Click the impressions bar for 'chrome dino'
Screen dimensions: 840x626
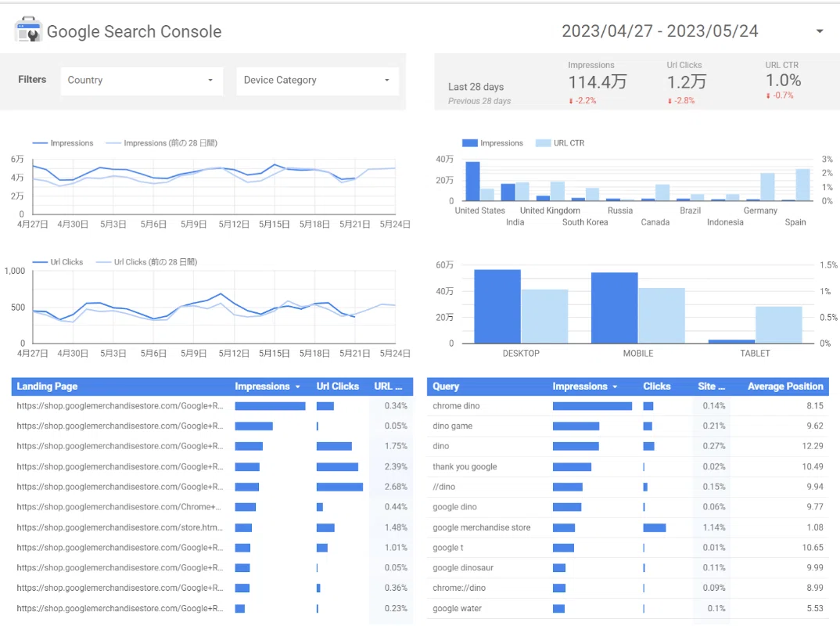point(593,406)
